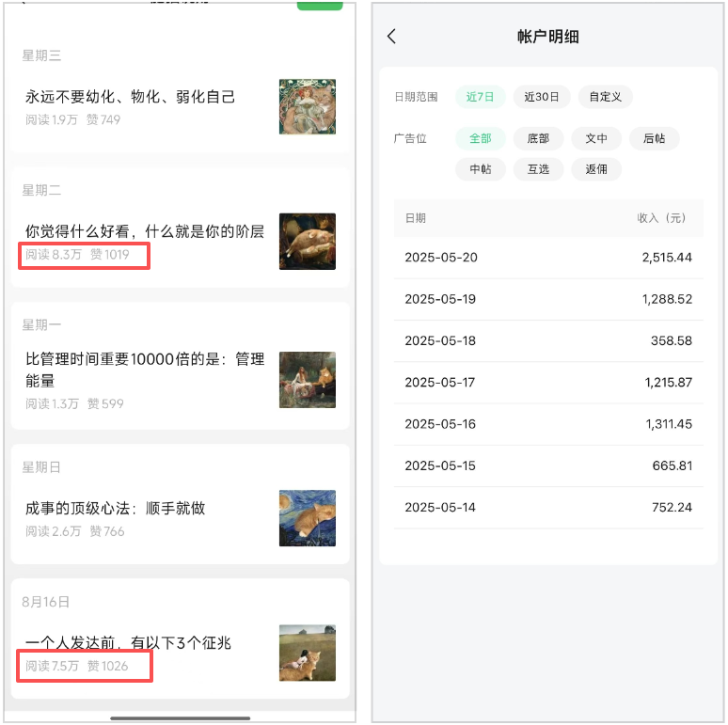Filter by 后帖 ad position

[655, 138]
